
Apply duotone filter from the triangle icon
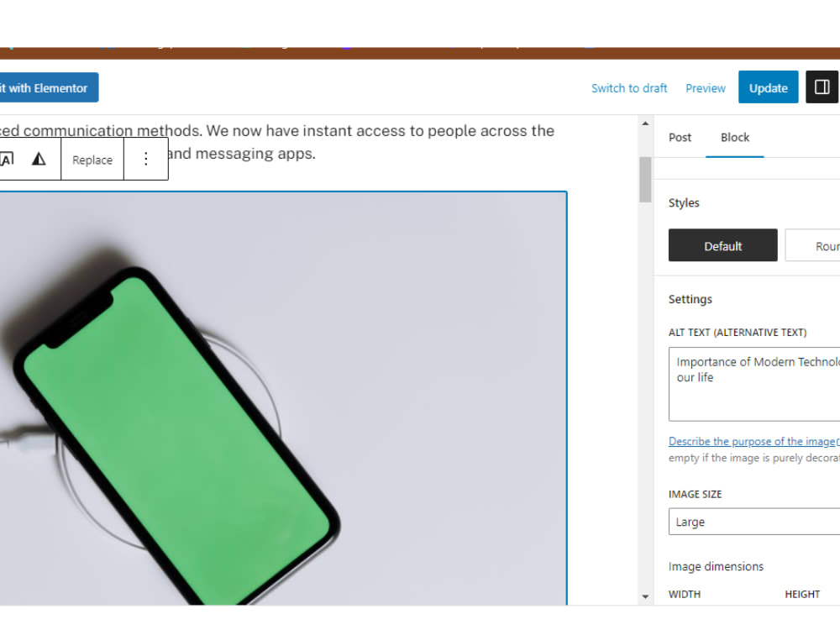(39, 159)
